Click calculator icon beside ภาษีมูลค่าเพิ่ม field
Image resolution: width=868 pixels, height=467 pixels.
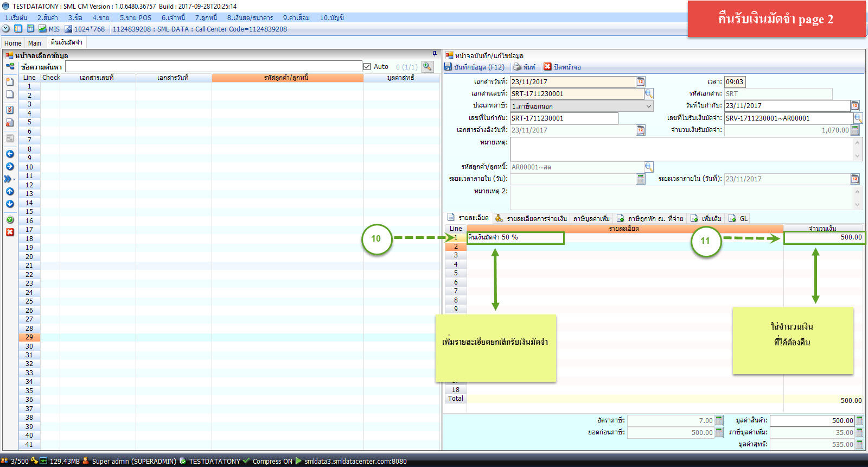(859, 432)
